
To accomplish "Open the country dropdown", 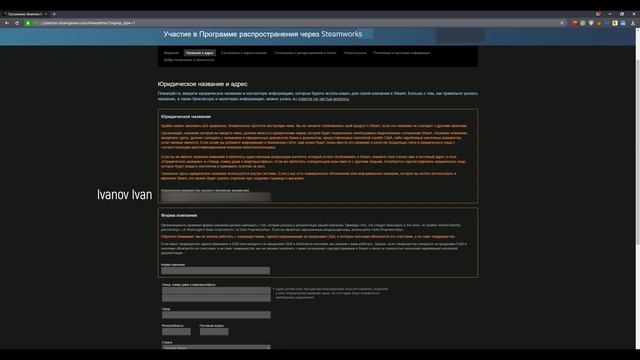I will point(216,347).
